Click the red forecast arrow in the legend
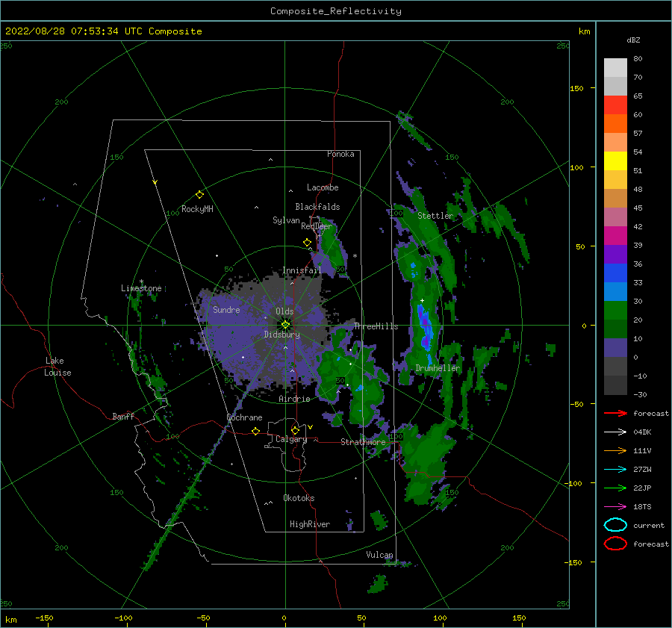 (615, 413)
